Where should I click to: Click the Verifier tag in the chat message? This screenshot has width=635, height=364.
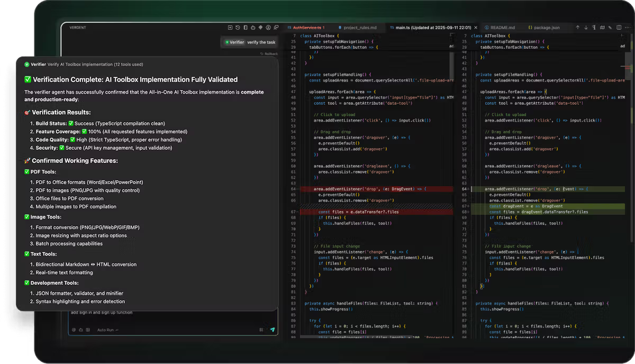tap(234, 42)
